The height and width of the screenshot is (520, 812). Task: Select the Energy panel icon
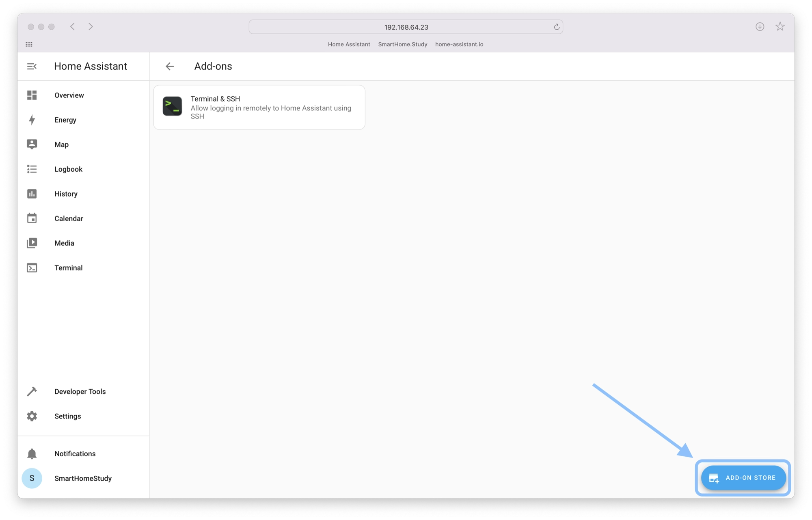(32, 119)
